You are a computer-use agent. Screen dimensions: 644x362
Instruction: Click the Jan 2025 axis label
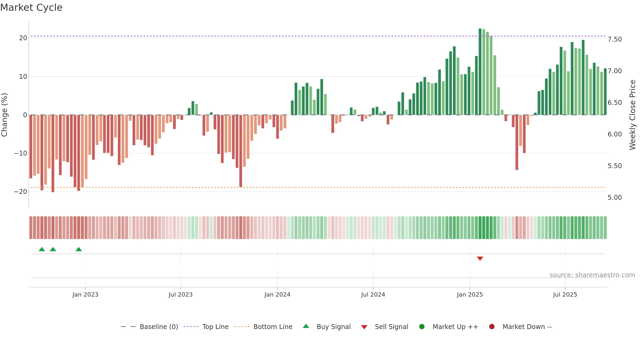coord(470,295)
